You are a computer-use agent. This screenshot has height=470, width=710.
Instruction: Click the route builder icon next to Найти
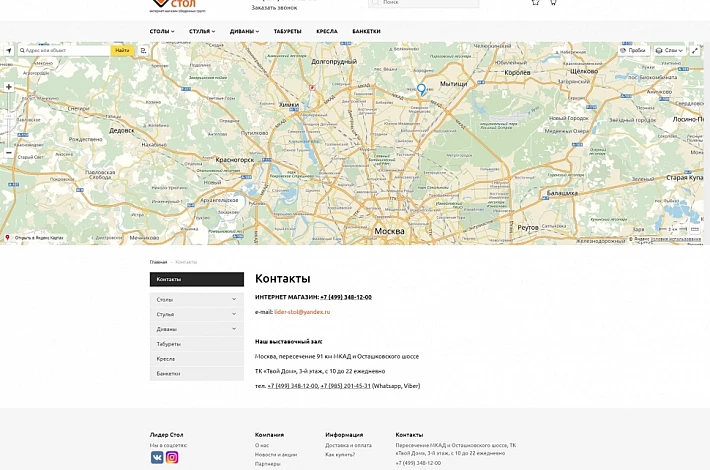144,51
